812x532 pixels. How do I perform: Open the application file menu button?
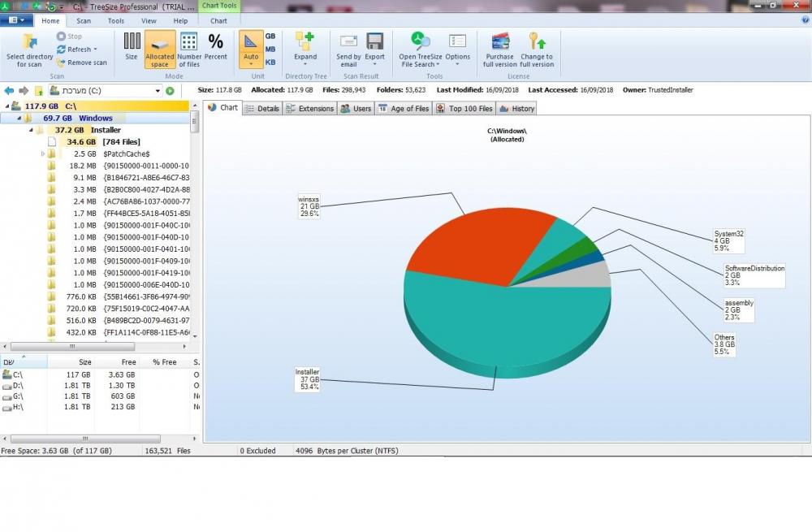click(x=16, y=20)
